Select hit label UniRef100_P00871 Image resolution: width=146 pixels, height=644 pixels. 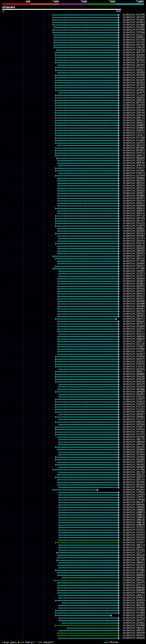(x=134, y=352)
